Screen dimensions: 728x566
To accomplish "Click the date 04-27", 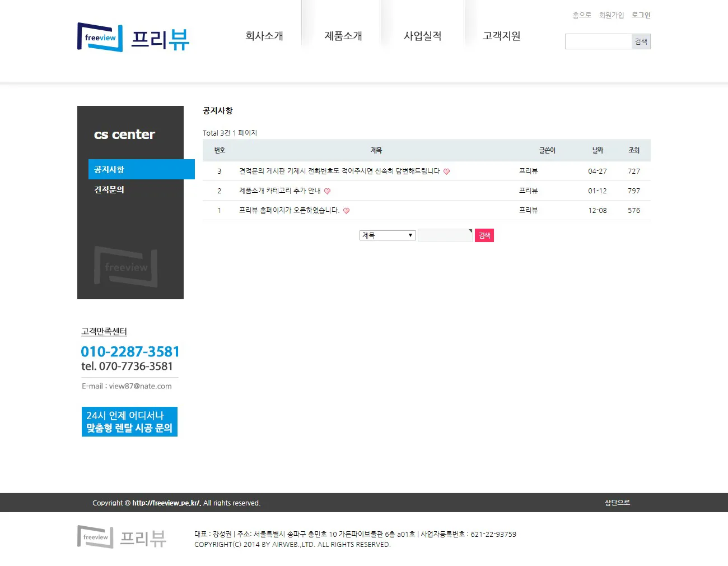I will pyautogui.click(x=598, y=171).
